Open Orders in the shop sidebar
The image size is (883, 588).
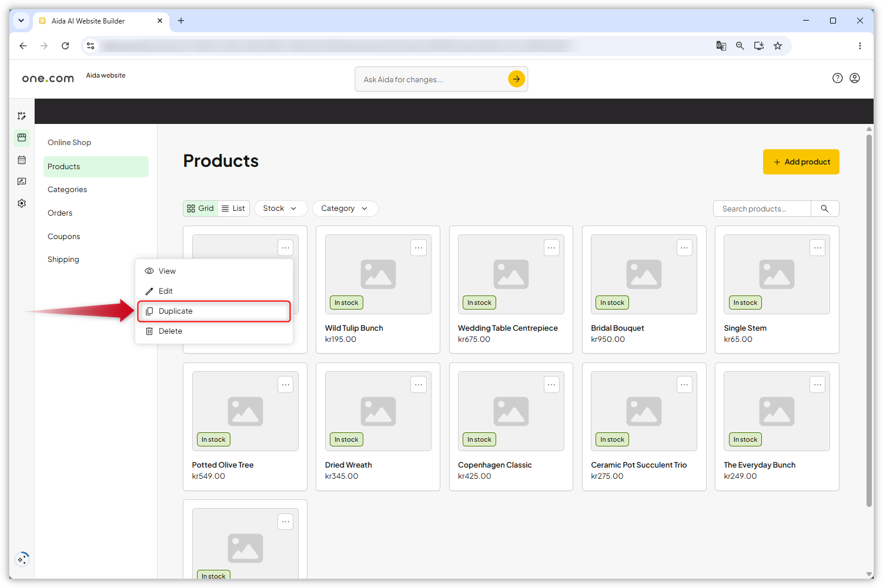tap(60, 213)
